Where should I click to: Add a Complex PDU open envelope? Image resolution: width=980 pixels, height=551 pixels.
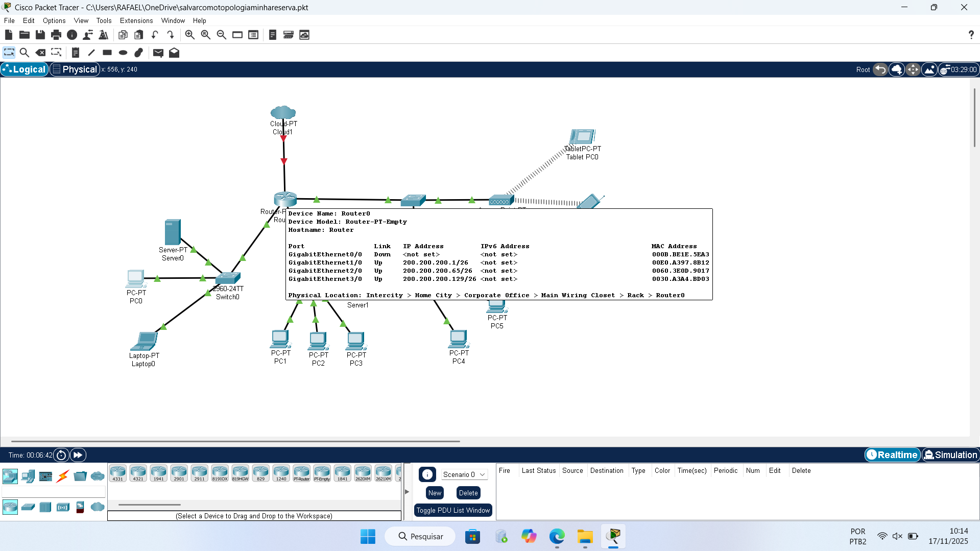tap(174, 53)
